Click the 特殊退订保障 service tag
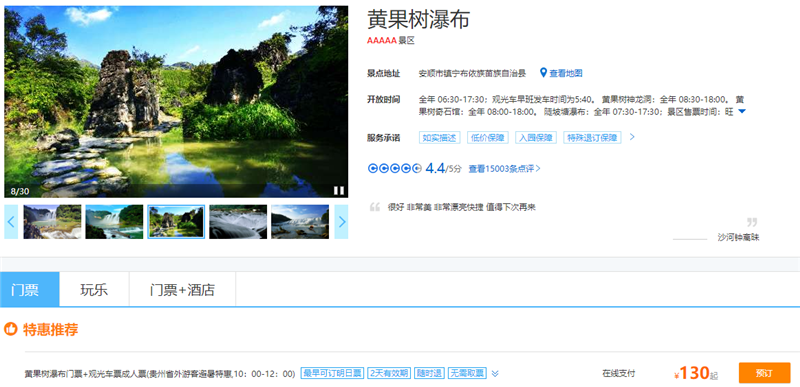The width and height of the screenshot is (800, 387). point(592,138)
